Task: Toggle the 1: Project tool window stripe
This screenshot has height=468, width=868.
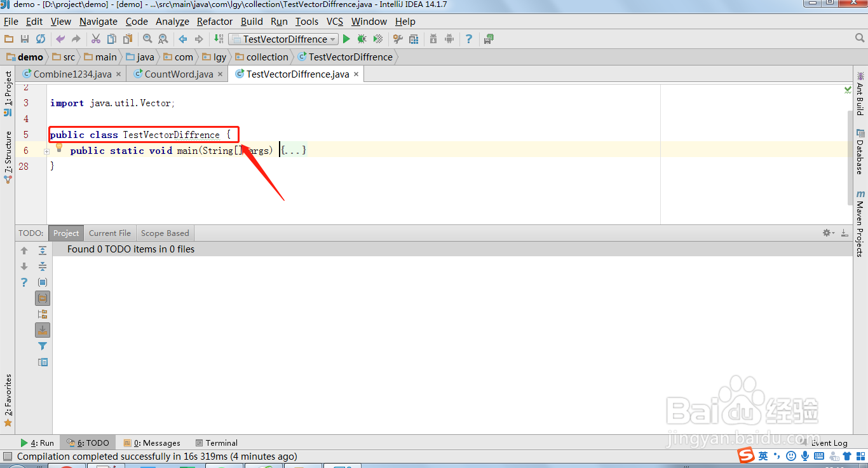Action: pos(8,93)
